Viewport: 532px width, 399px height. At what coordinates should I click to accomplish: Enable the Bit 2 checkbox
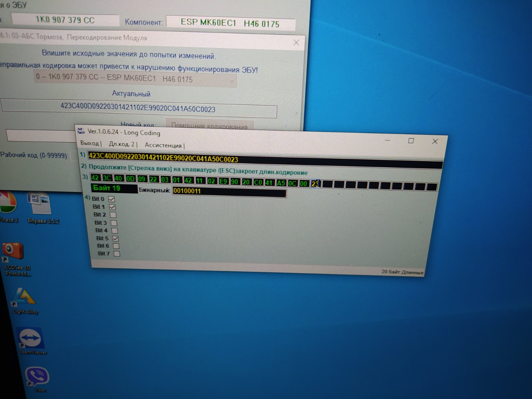pos(113,215)
